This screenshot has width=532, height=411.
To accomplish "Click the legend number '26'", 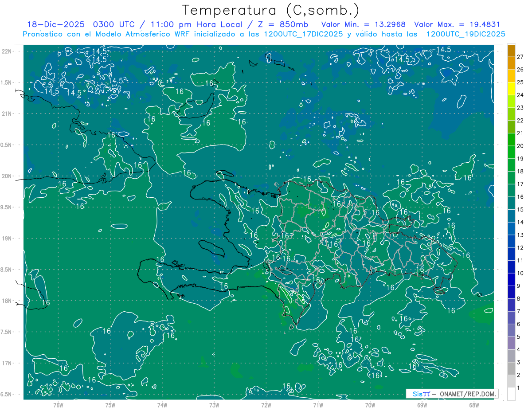I will point(520,70).
